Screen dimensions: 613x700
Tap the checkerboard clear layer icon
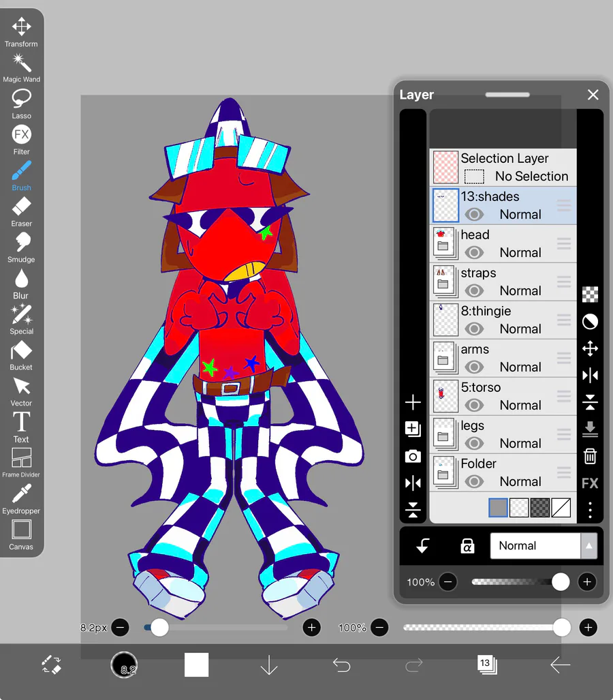[x=590, y=294]
